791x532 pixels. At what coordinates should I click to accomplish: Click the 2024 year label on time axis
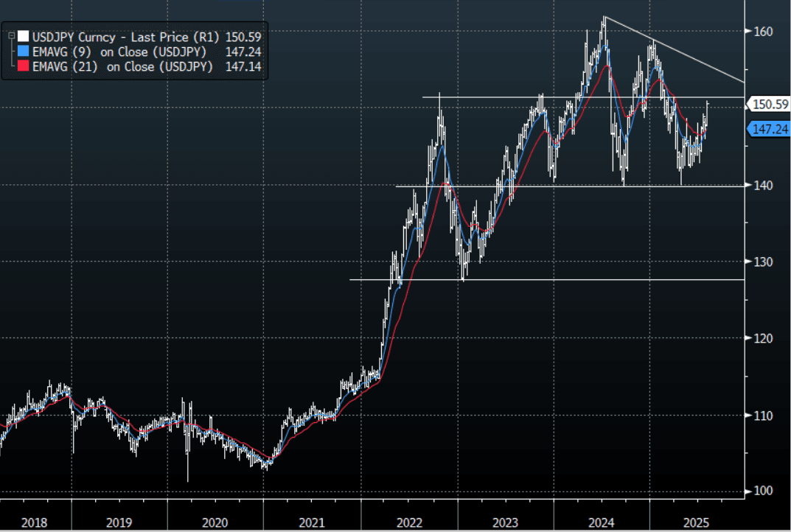click(x=602, y=522)
